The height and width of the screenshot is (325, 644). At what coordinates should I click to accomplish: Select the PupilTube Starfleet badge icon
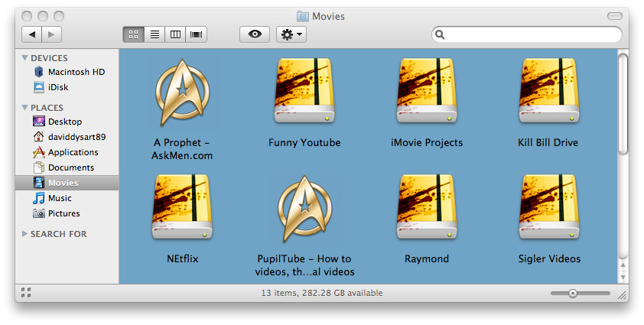pyautogui.click(x=304, y=209)
